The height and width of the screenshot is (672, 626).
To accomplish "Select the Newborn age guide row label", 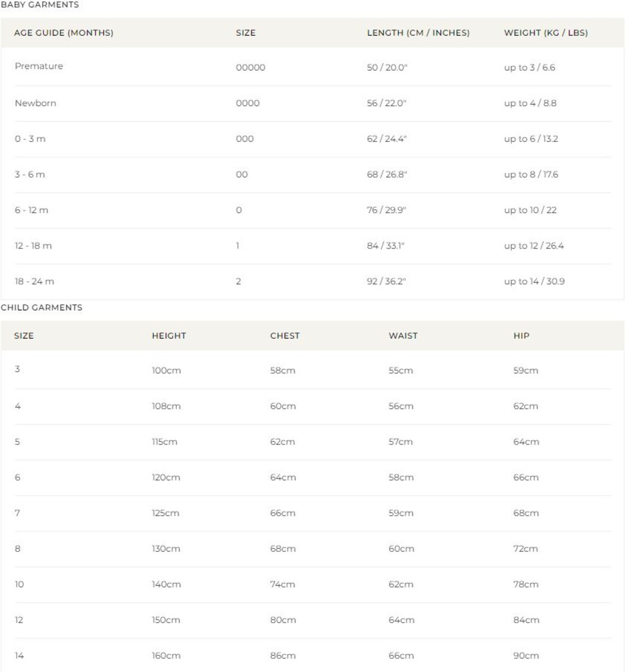I will point(35,103).
